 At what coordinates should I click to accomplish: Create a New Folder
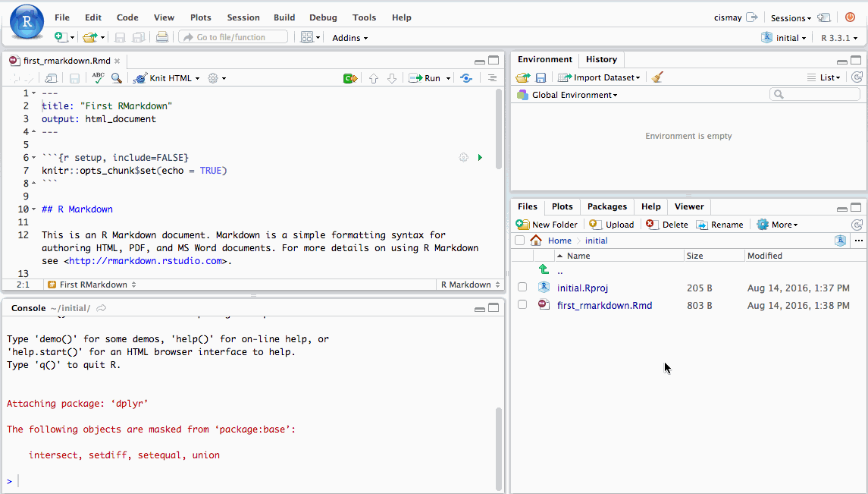click(x=547, y=224)
